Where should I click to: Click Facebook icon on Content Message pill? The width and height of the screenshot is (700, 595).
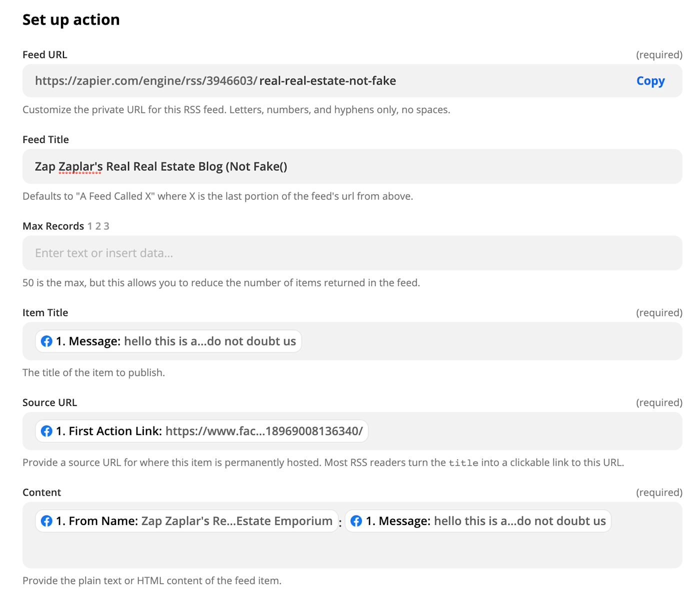tap(356, 521)
